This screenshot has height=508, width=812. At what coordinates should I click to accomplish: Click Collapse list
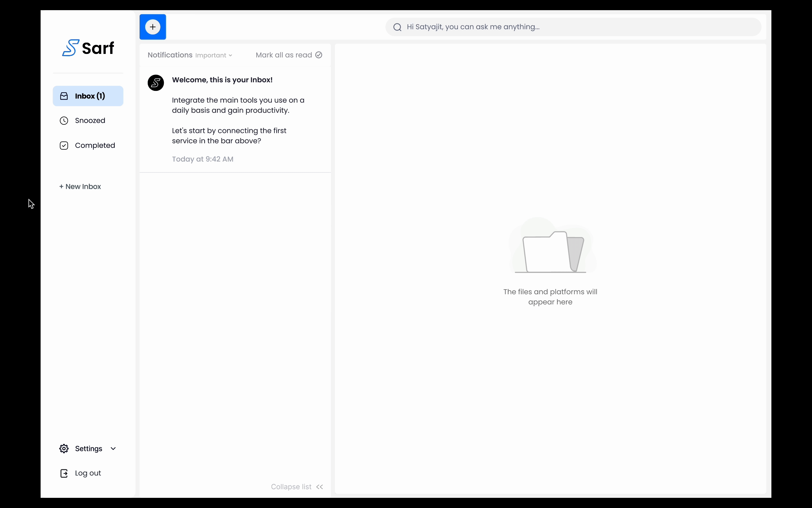pos(297,487)
